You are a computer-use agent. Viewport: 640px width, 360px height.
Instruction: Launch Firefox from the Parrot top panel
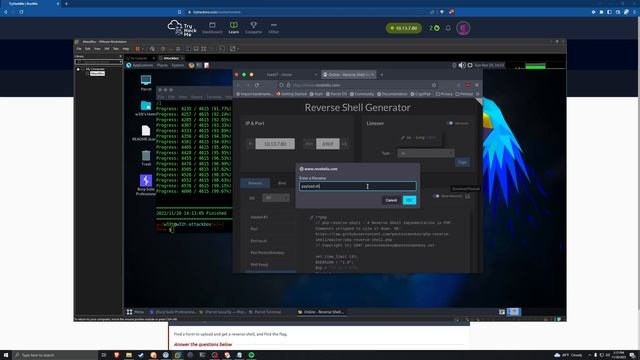[x=191, y=65]
